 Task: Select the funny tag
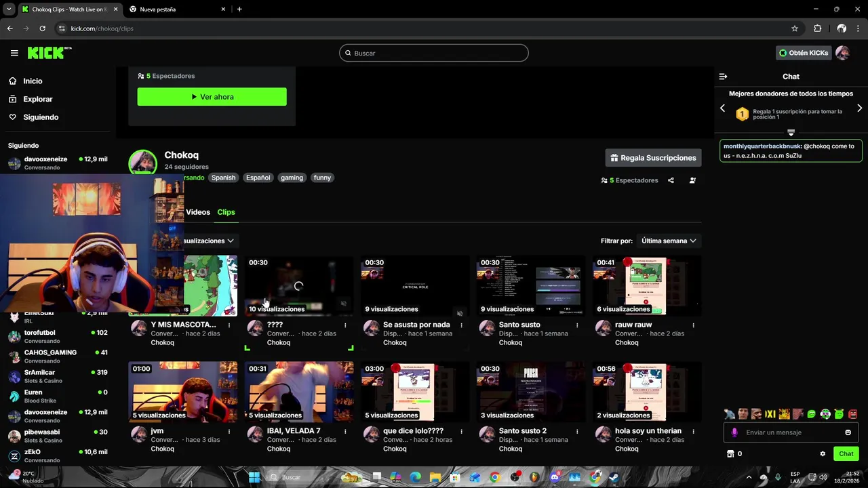point(322,178)
